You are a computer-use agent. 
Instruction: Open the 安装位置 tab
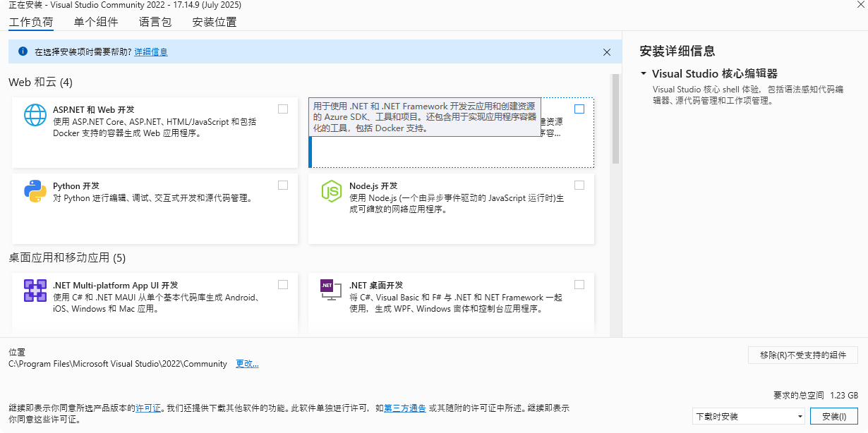tap(215, 22)
